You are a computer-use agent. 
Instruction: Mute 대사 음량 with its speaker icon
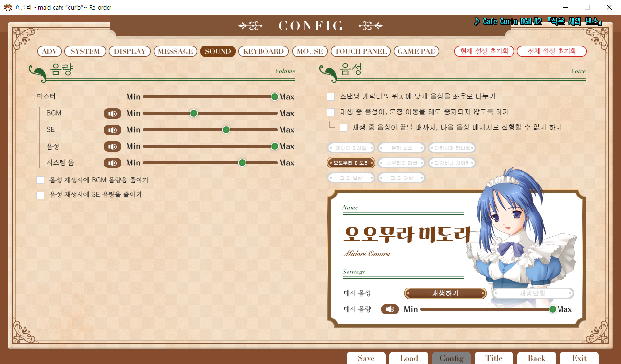pyautogui.click(x=390, y=309)
